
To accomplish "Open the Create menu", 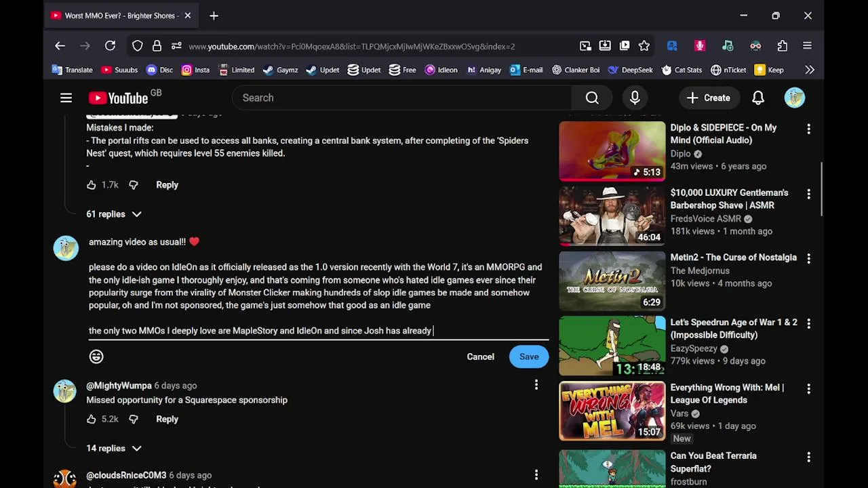I will tap(708, 98).
